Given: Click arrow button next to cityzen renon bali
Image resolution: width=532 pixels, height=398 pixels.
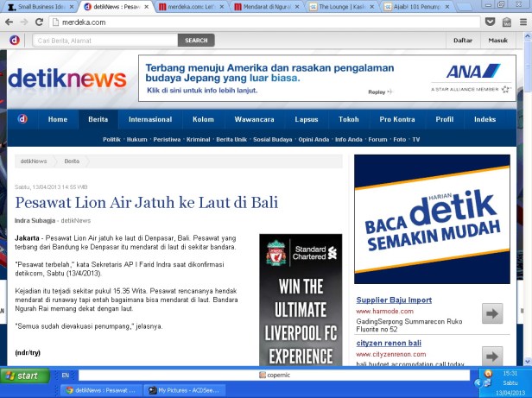Looking at the screenshot, I should (492, 357).
